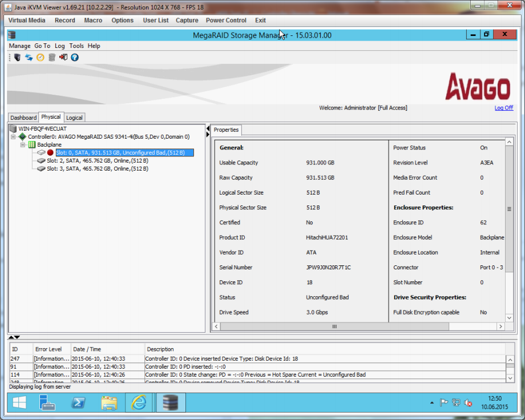This screenshot has width=525, height=420.
Task: Open the Power Control menu
Action: (226, 20)
